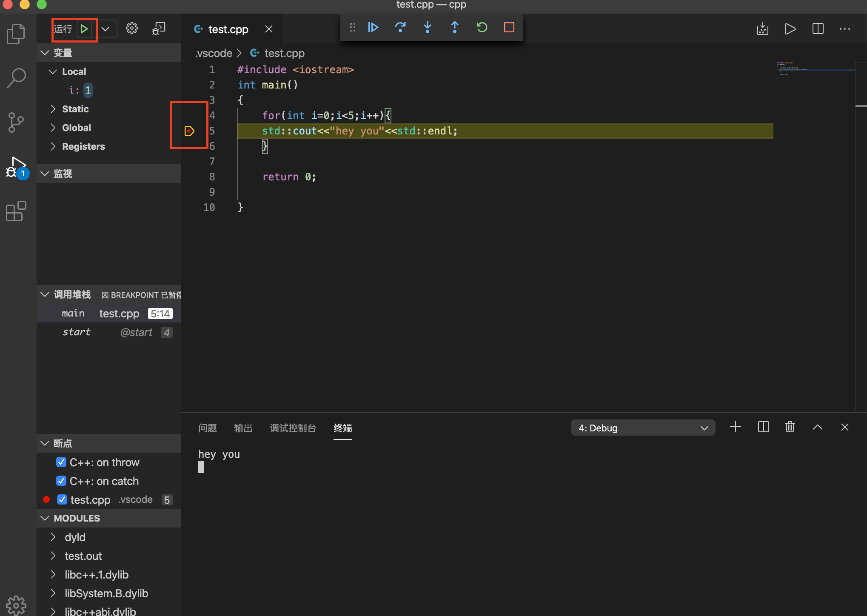Stop the debugging session
Viewport: 867px width, 616px height.
pyautogui.click(x=509, y=28)
